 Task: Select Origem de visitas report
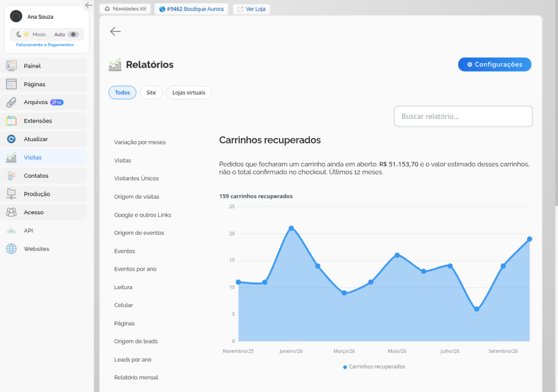(x=136, y=196)
